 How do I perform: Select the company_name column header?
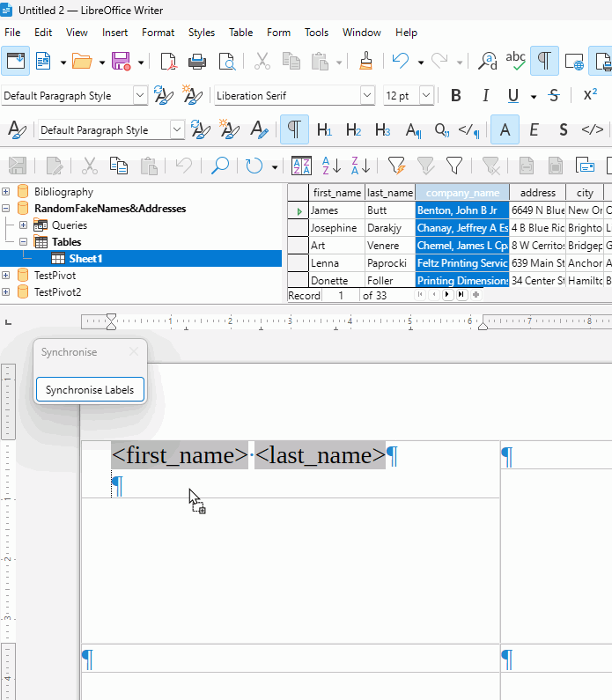461,193
